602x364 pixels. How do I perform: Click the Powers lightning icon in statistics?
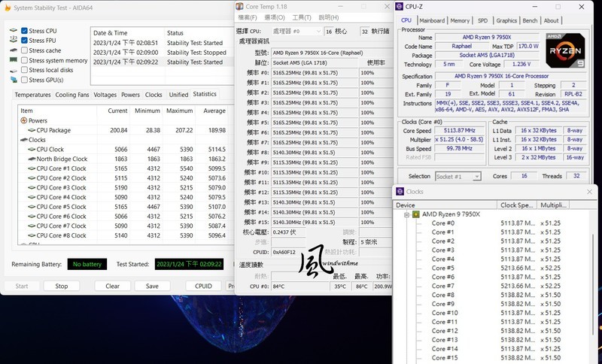(x=24, y=120)
